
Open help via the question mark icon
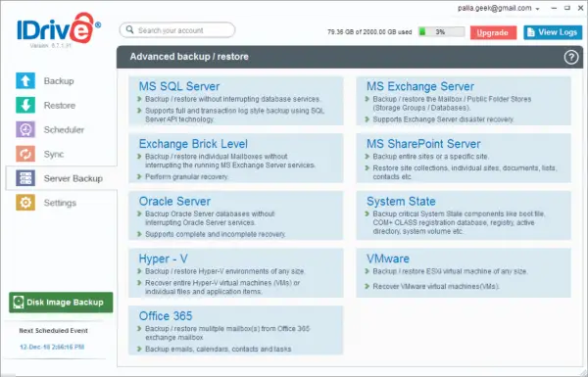(571, 58)
